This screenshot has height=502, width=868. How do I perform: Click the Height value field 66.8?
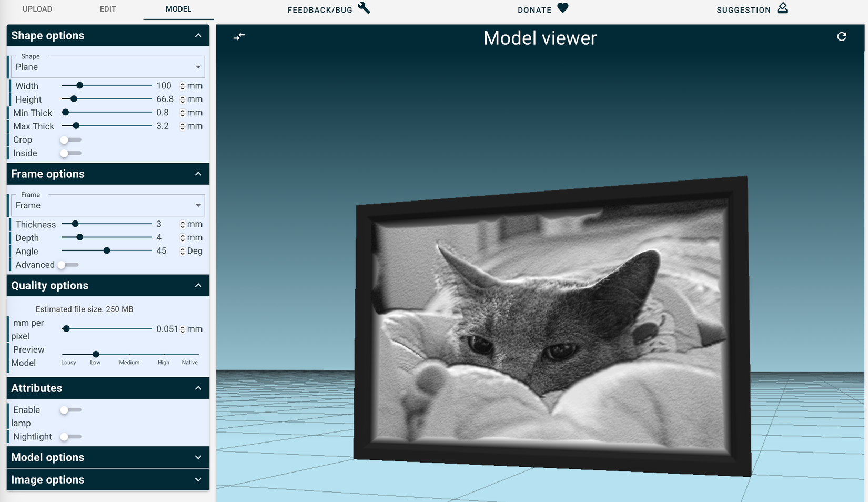coord(167,99)
